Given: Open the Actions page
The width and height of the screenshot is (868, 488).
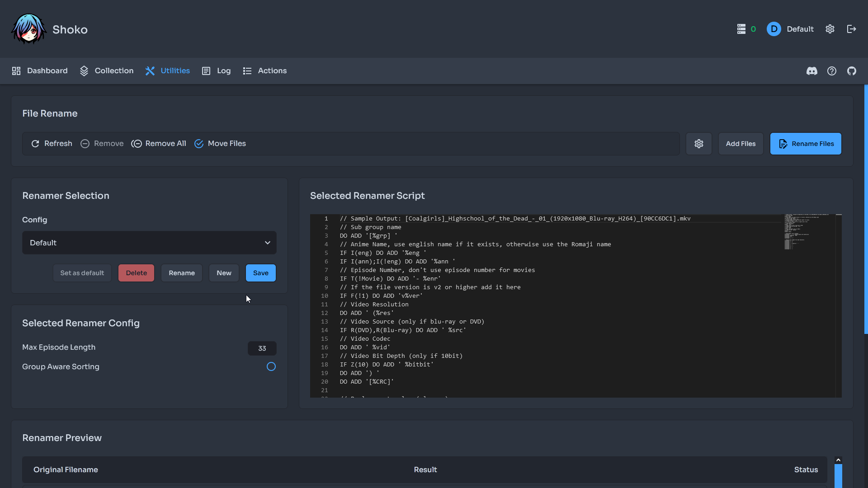Looking at the screenshot, I should [264, 71].
